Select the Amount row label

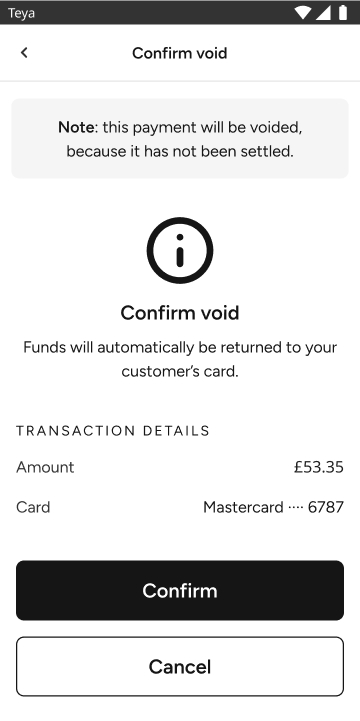pos(45,467)
